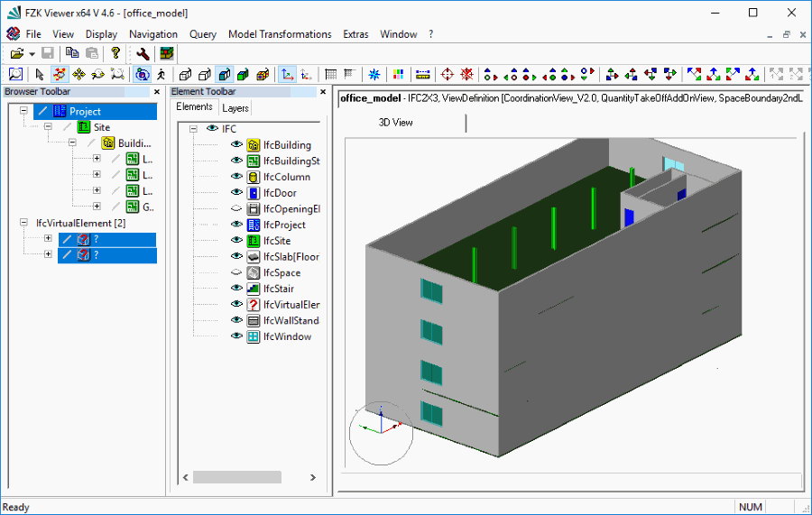Hide IfcStair using its eye icon
The width and height of the screenshot is (812, 515).
click(x=236, y=289)
